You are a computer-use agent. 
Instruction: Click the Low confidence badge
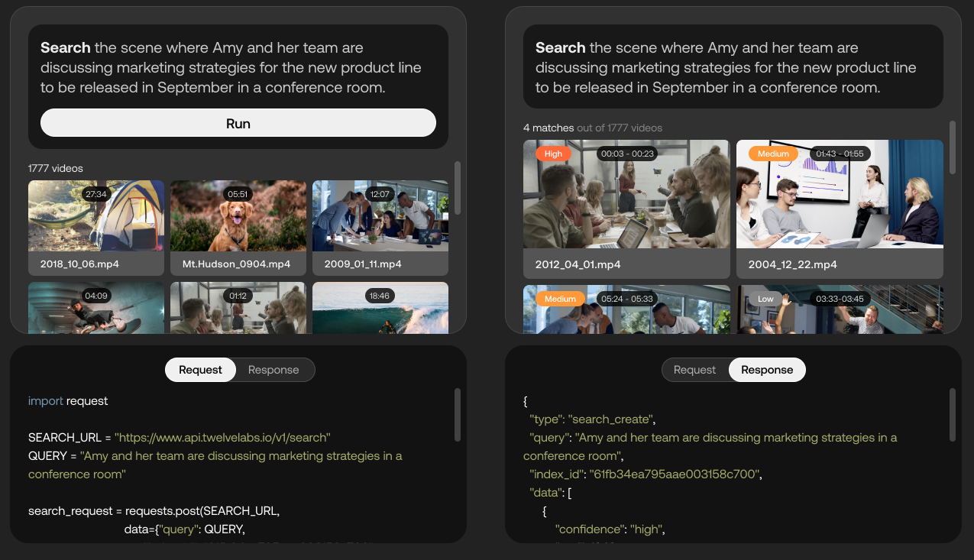tap(765, 299)
